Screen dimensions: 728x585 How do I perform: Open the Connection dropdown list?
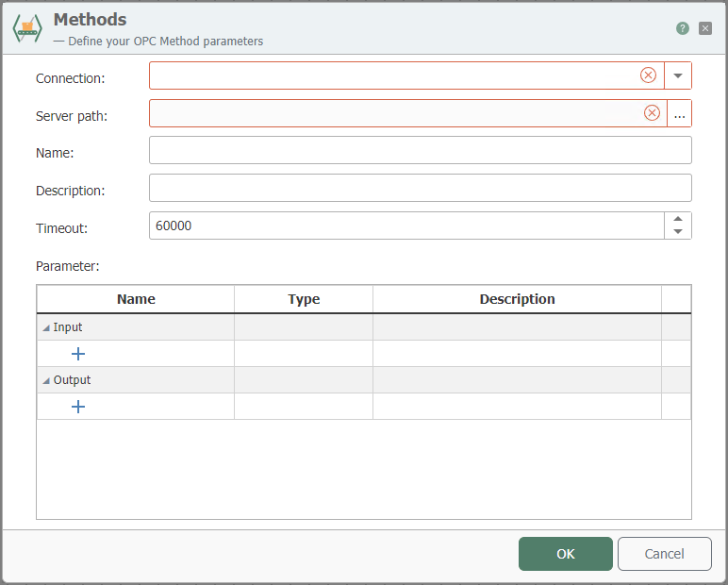678,75
